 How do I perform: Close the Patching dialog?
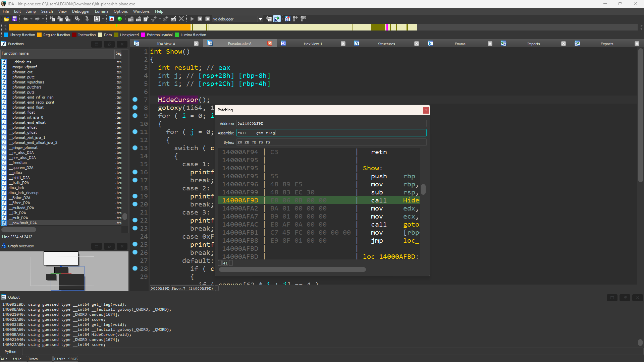tap(426, 110)
